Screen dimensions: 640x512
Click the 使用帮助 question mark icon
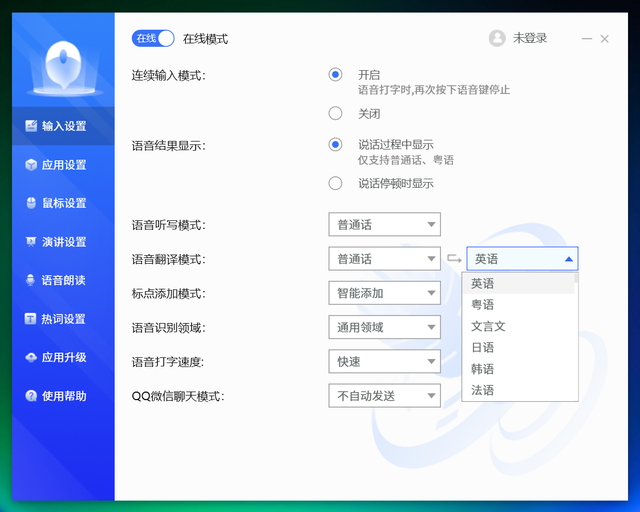tap(31, 396)
